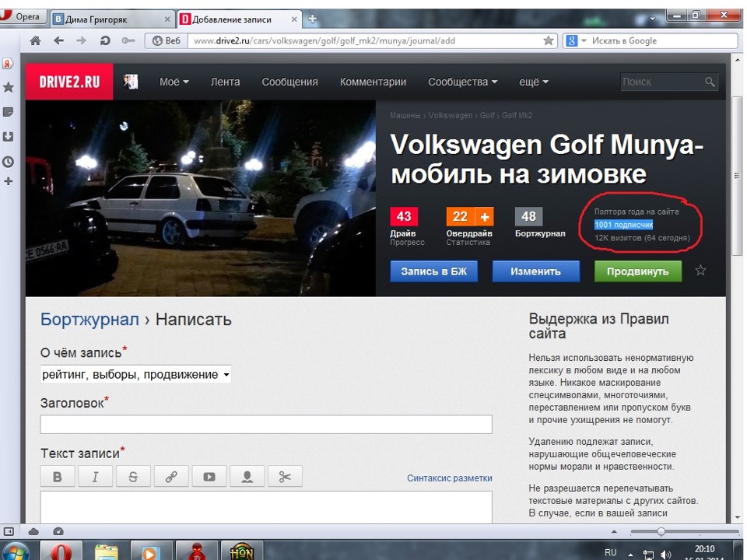This screenshot has width=747, height=560.
Task: Open the white Golf car photo
Action: click(201, 198)
